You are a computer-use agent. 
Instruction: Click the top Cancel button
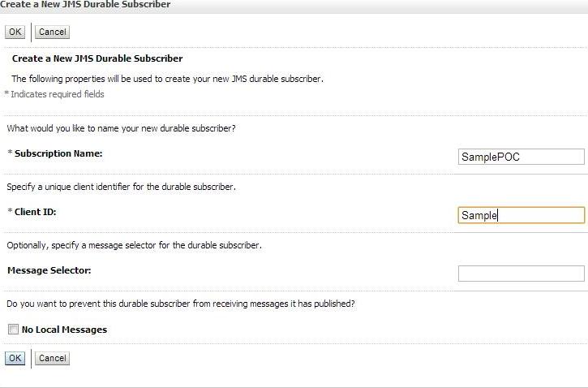pos(52,32)
